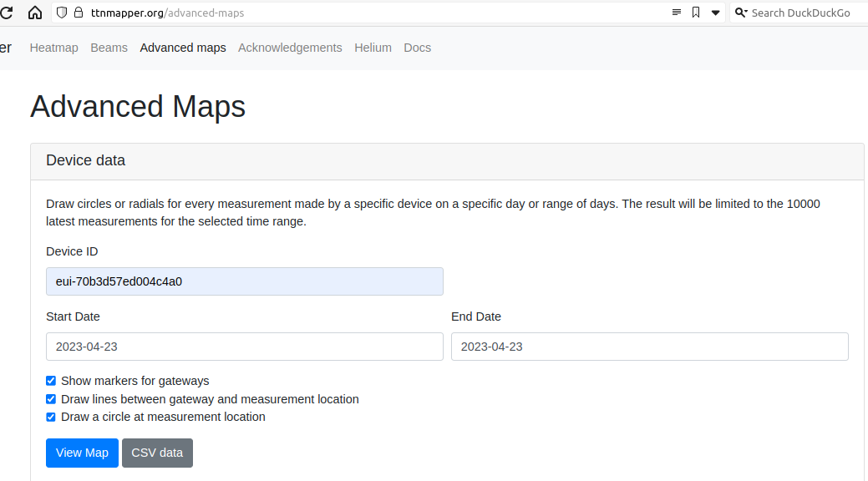Click the DuckDuckGo search magnifier icon
This screenshot has height=481, width=868.
[741, 13]
